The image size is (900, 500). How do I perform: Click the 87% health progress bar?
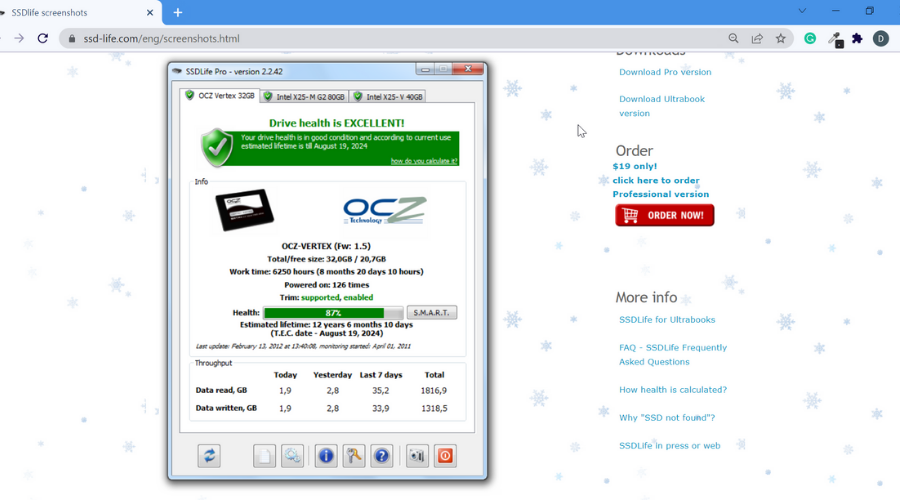coord(333,313)
